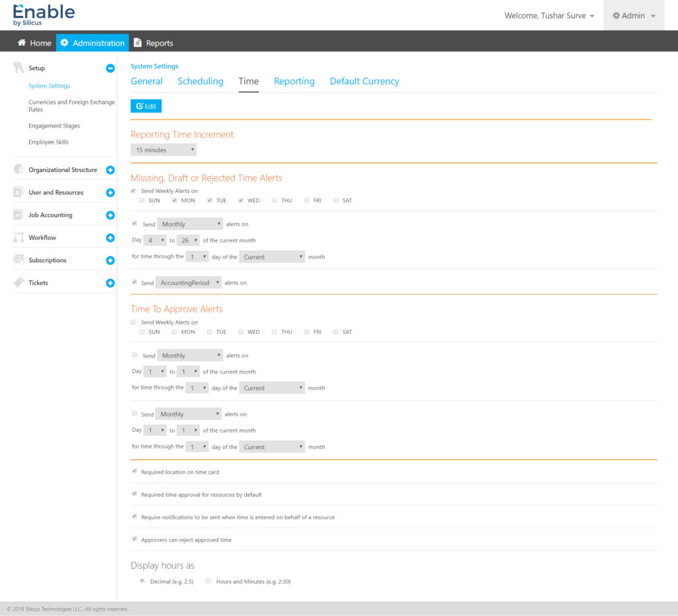This screenshot has height=616, width=678.
Task: Toggle AccountingPeriod Send checkbox
Action: coord(134,282)
